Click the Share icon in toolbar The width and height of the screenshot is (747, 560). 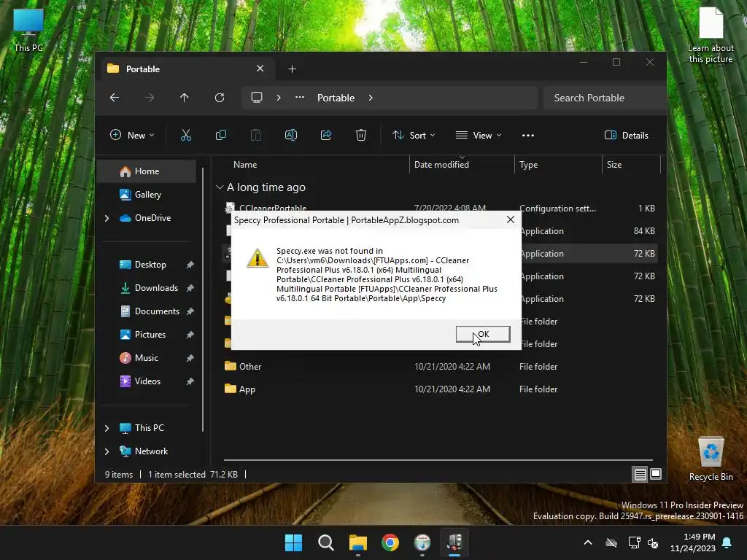(326, 135)
